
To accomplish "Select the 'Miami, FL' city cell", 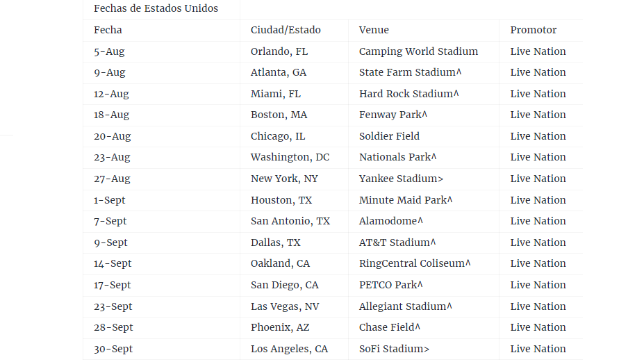I will pos(275,94).
